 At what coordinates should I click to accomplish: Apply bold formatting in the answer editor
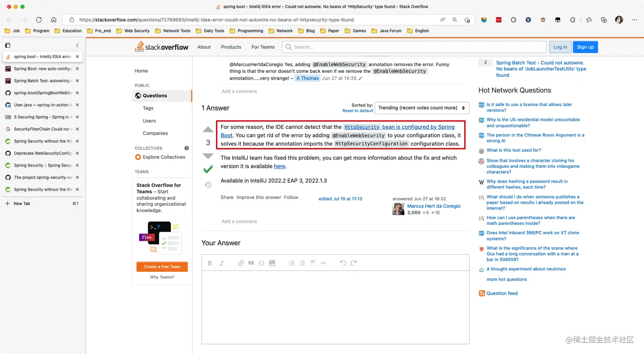click(x=210, y=263)
